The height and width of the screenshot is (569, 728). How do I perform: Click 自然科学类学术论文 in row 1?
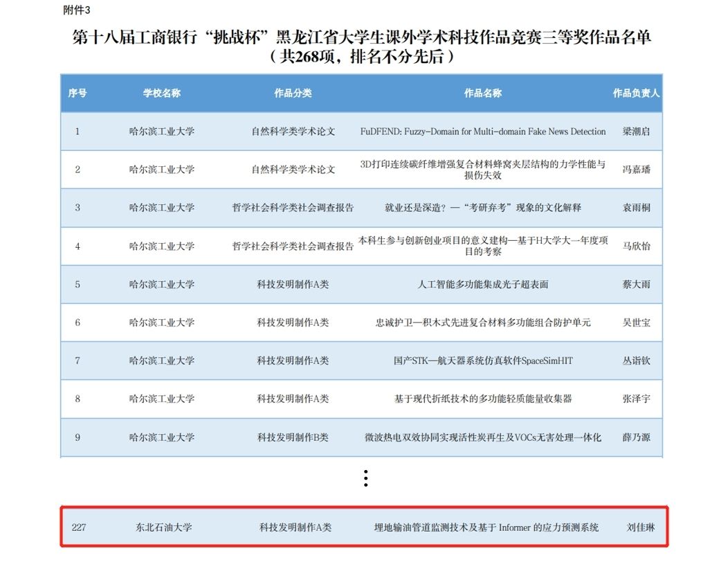[x=293, y=132]
